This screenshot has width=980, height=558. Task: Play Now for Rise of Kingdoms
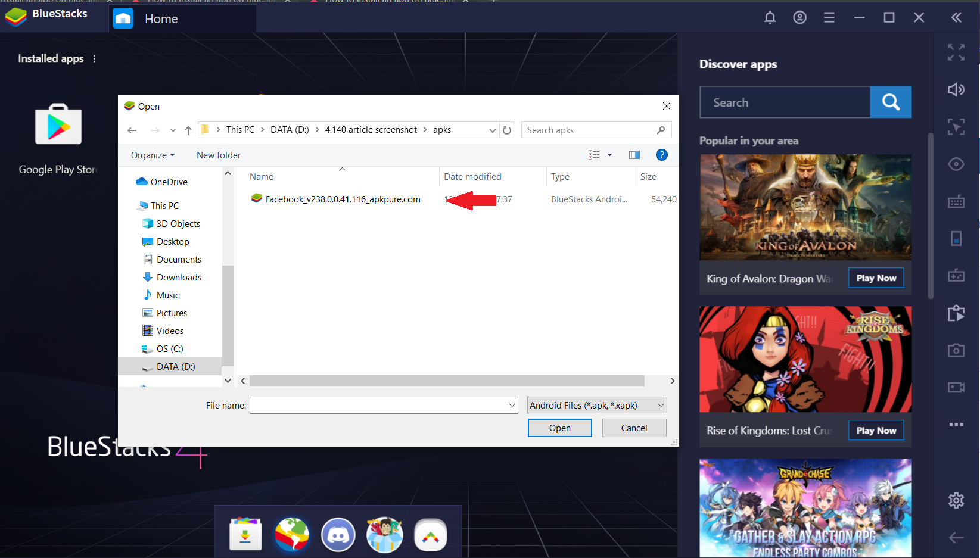click(876, 431)
